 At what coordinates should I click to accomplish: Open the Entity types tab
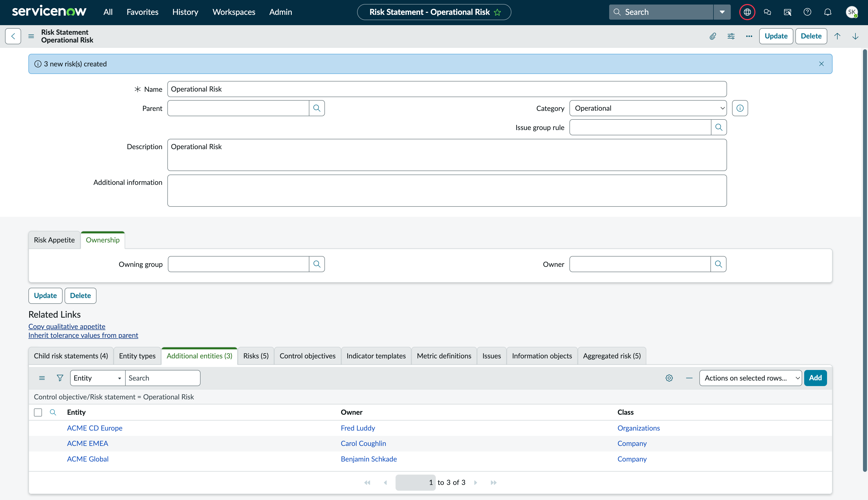click(x=137, y=356)
